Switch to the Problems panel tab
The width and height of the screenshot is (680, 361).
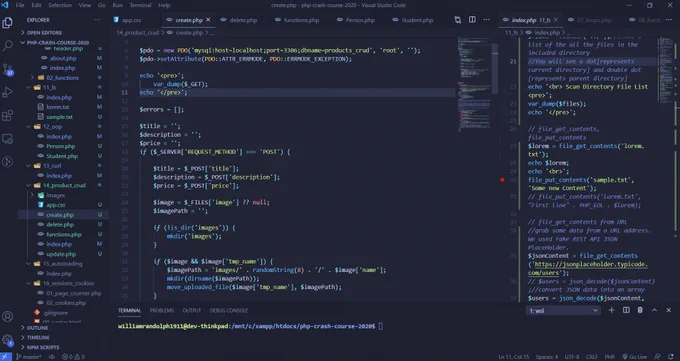point(161,310)
